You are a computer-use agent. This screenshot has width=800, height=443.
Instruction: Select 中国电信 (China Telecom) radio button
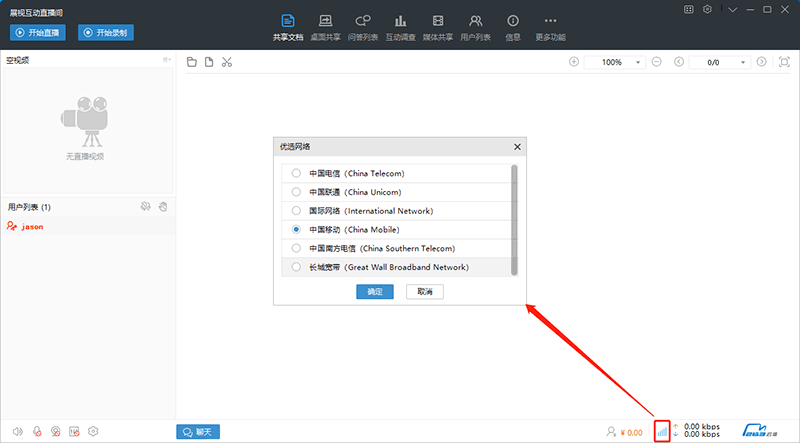295,173
